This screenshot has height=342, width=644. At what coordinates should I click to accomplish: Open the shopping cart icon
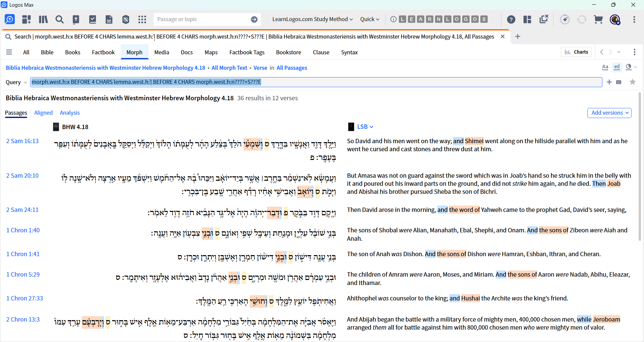598,19
